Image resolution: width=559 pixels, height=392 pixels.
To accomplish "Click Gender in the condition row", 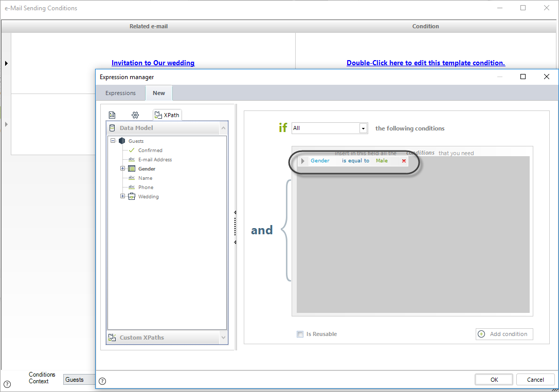I will point(320,161).
